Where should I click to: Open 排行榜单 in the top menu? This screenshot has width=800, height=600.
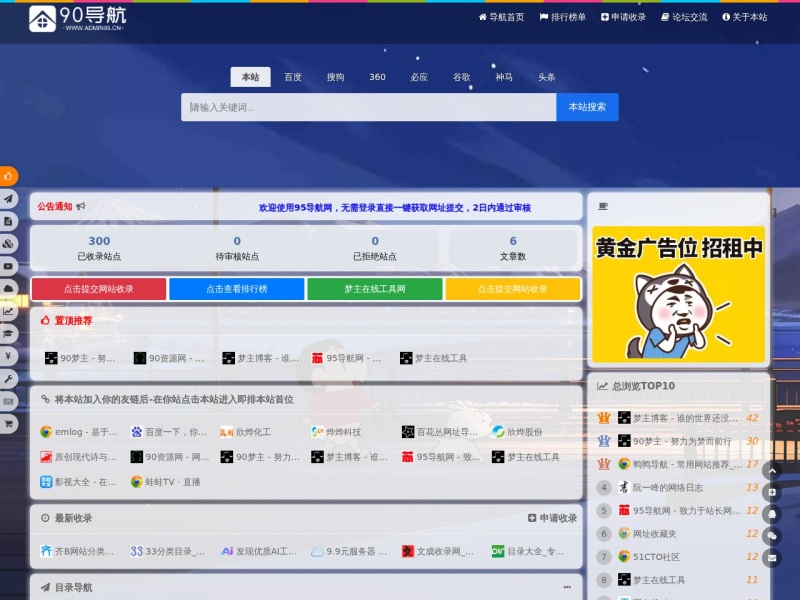(562, 17)
